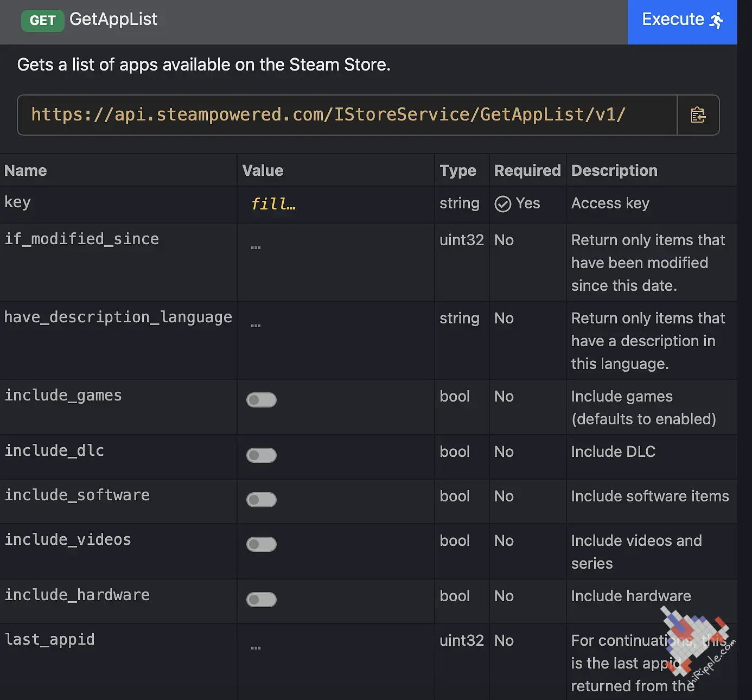Screen dimensions: 752x700
Task: Click the Name column header
Action: tap(26, 170)
